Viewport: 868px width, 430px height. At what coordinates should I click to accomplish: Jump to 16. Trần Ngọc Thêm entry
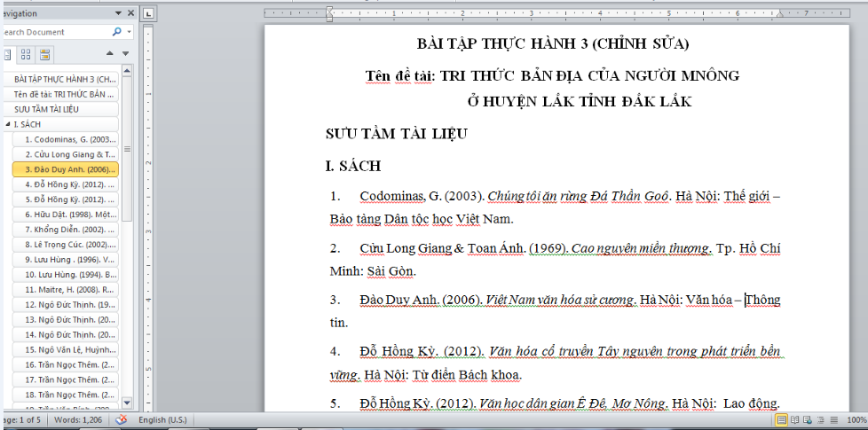66,364
